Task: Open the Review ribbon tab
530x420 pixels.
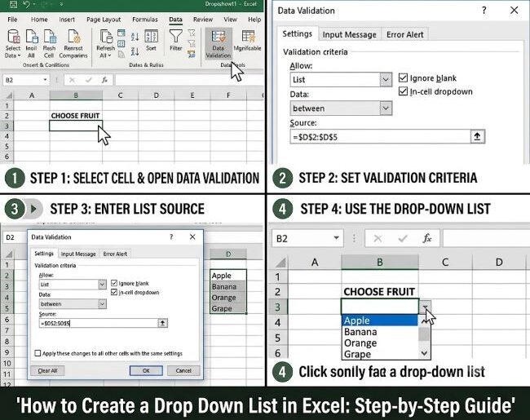Action: pos(203,20)
